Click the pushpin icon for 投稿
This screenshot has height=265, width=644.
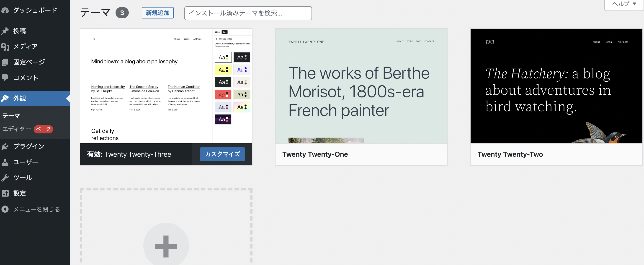5,31
